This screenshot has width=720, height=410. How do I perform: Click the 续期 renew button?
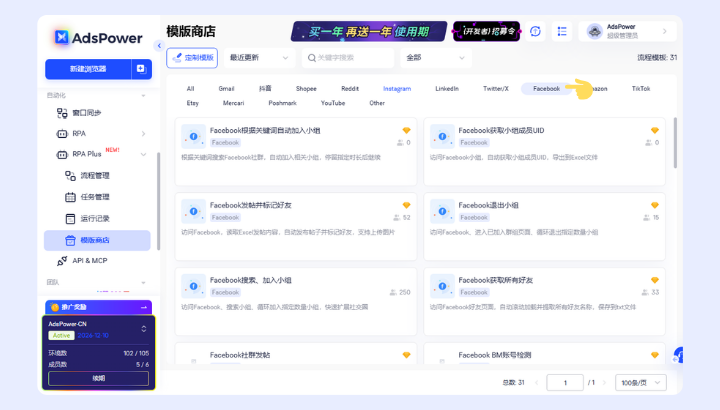point(98,378)
